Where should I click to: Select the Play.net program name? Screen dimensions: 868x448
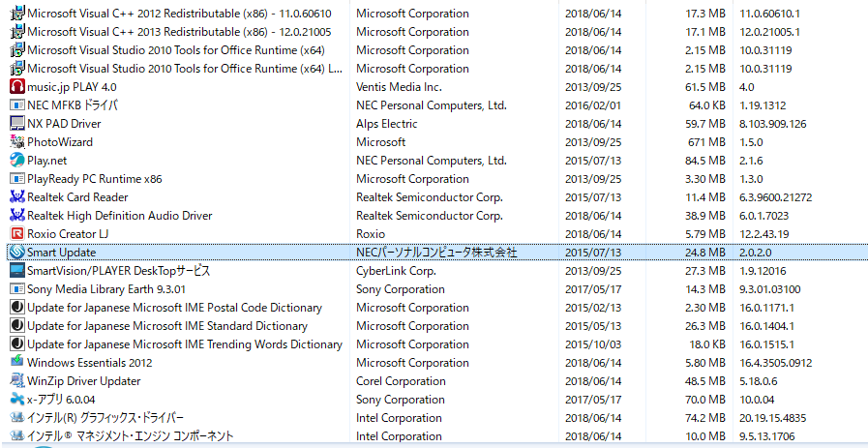(47, 161)
